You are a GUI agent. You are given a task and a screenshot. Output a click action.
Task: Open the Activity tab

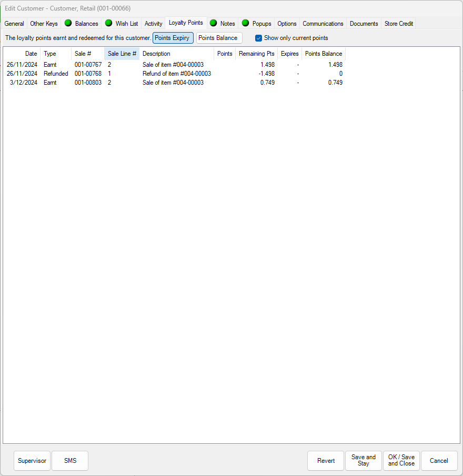click(x=153, y=23)
